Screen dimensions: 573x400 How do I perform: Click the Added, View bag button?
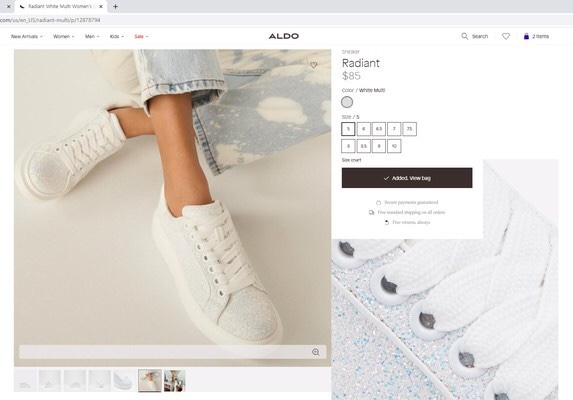click(x=407, y=178)
